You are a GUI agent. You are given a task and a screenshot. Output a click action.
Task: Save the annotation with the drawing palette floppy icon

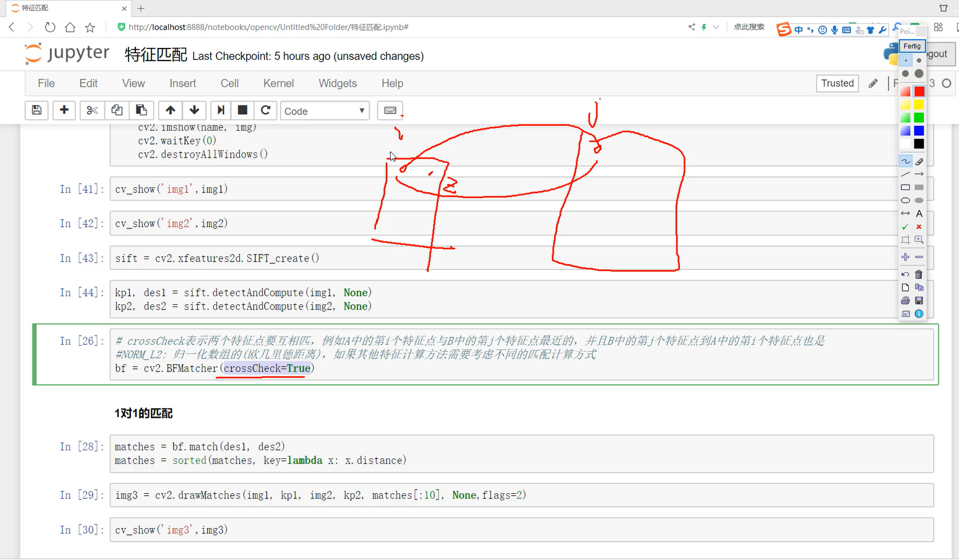coord(919,301)
